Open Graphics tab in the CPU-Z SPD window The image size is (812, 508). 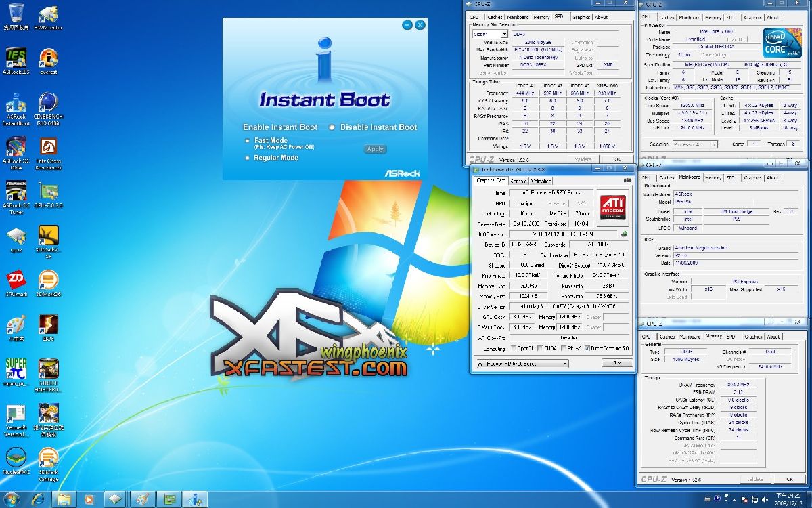coord(581,17)
